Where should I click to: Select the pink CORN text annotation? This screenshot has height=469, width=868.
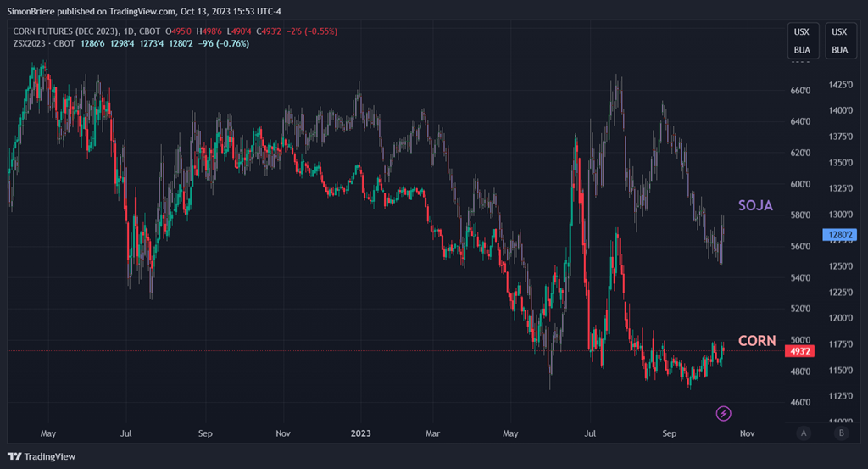[756, 341]
